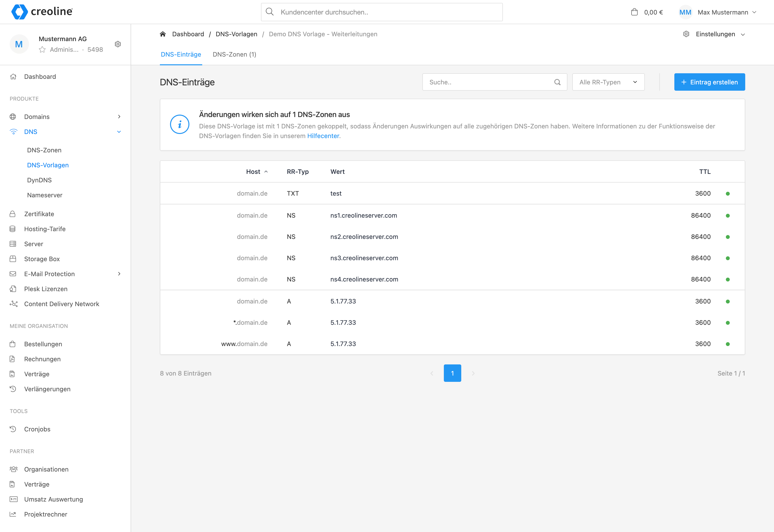Open the Hilfecenter link
774x532 pixels.
pos(323,136)
